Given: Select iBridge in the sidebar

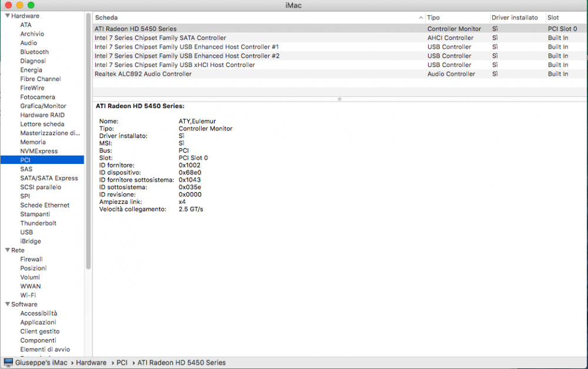Looking at the screenshot, I should (31, 241).
